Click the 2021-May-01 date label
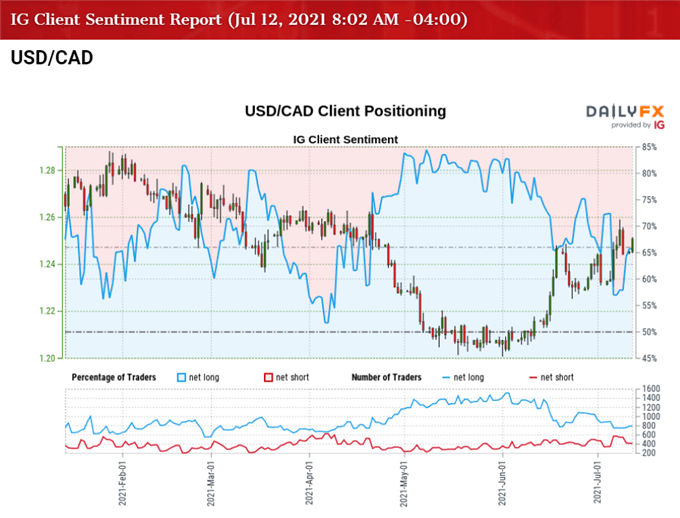This screenshot has width=680, height=518. [x=404, y=483]
